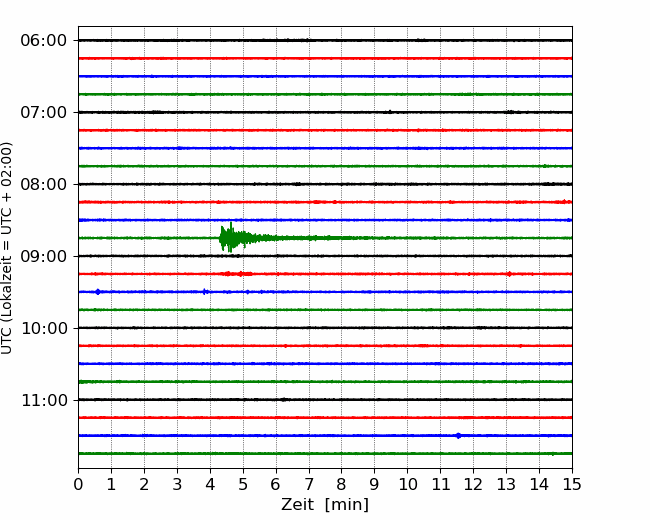Click the x-axis tick label 12

tap(473, 484)
